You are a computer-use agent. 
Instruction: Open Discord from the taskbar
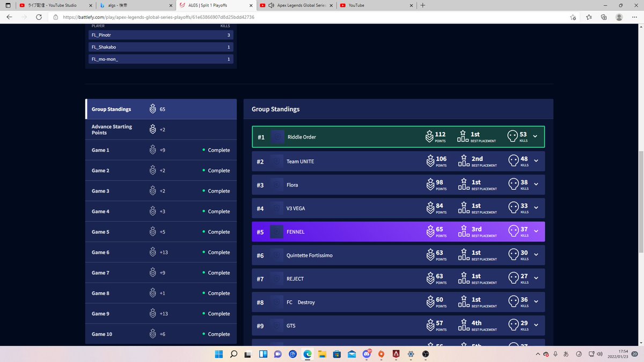pos(367,354)
